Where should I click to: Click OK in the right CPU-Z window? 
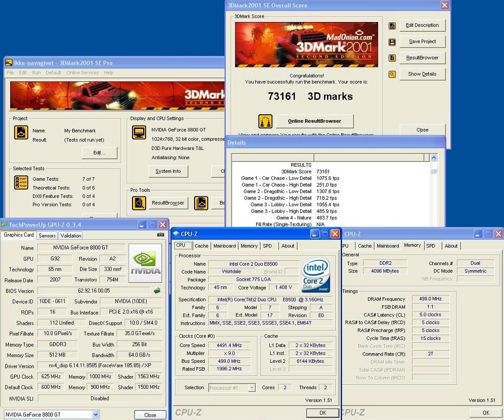click(486, 413)
